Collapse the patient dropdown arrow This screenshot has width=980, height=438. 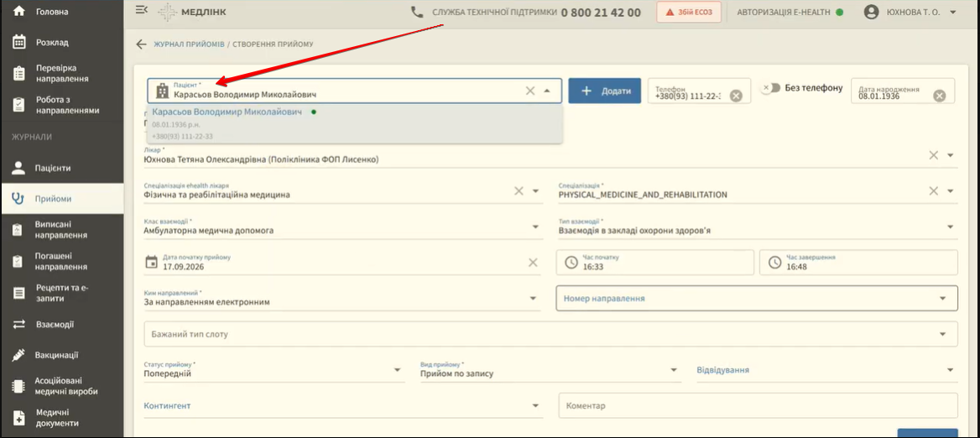[548, 91]
